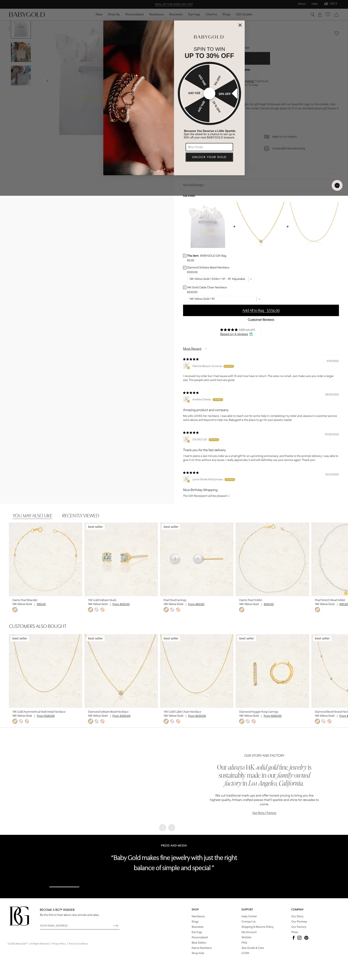Image resolution: width=348 pixels, height=980 pixels.
Task: Switch to You May Also Like tab
Action: point(32,515)
